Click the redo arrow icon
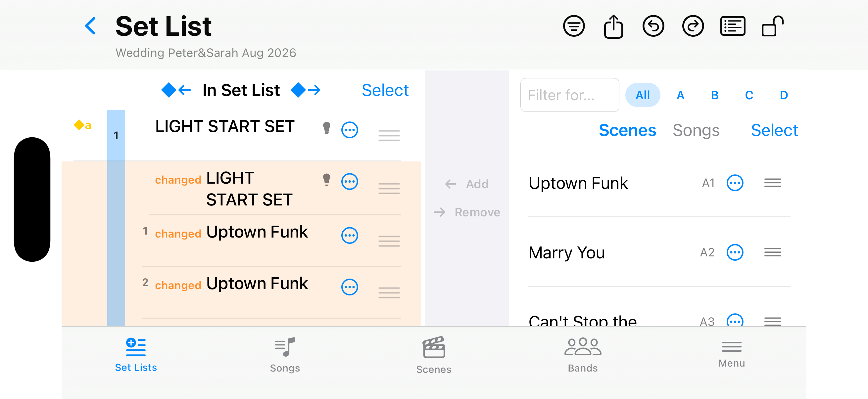 [693, 26]
